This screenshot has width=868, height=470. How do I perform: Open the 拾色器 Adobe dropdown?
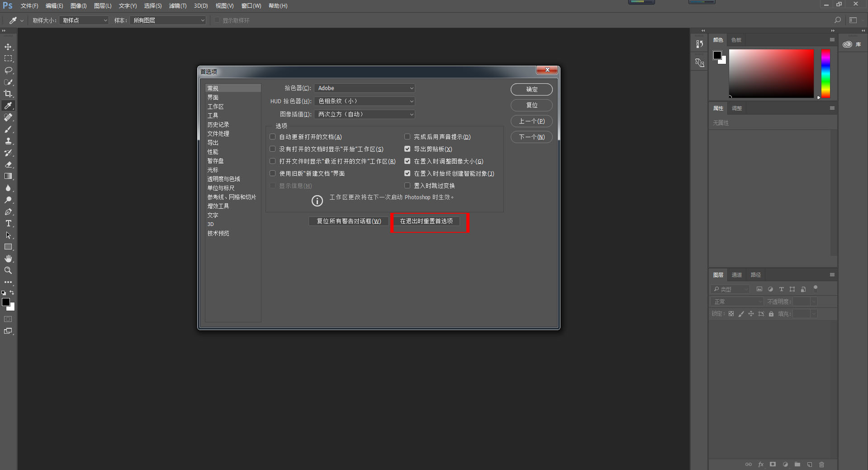point(365,88)
